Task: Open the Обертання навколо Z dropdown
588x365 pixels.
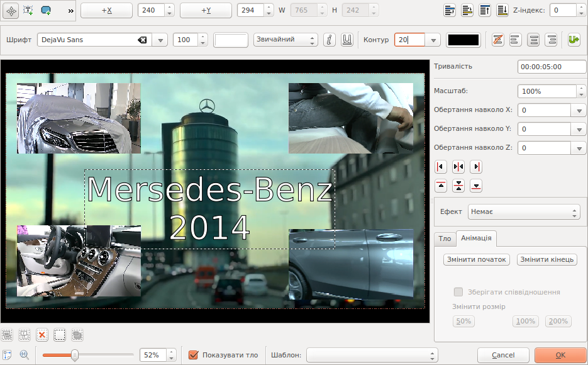Action: tap(579, 148)
